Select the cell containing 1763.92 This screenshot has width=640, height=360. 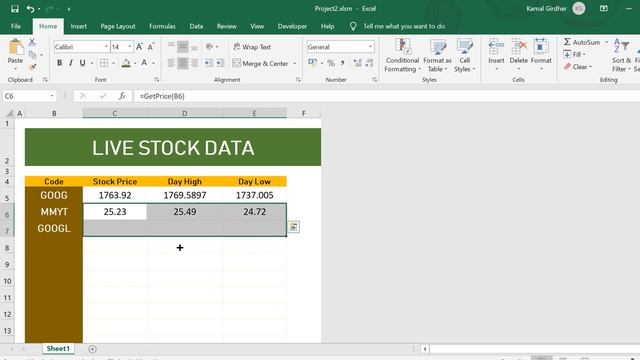(x=115, y=195)
